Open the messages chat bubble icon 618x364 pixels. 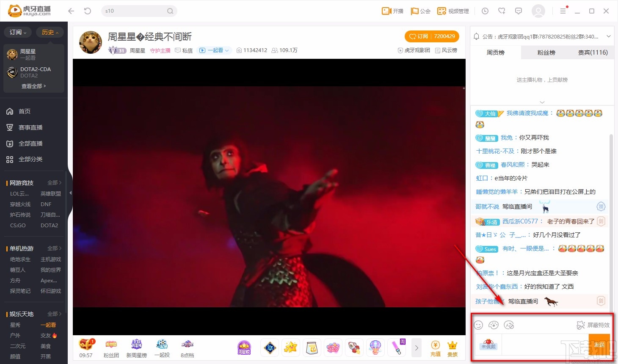click(x=519, y=11)
